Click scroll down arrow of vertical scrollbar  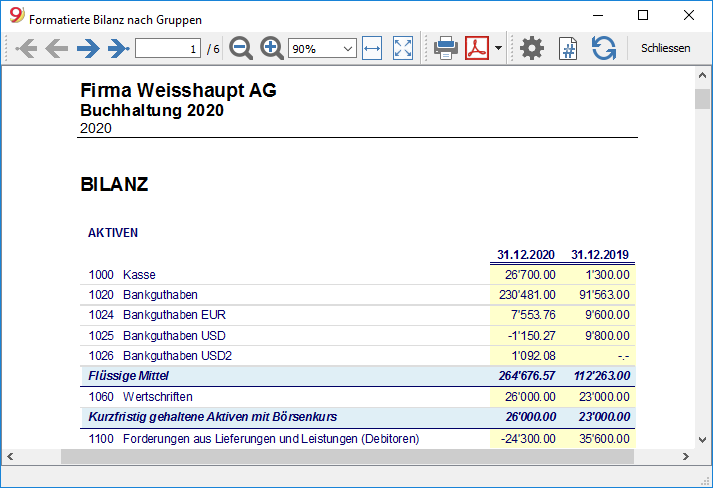point(703,440)
